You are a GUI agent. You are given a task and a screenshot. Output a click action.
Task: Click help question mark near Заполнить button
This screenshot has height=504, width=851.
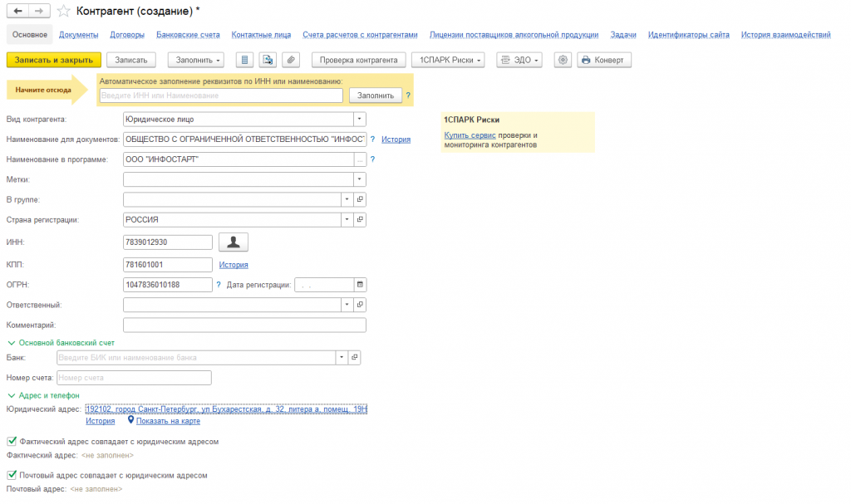click(408, 95)
